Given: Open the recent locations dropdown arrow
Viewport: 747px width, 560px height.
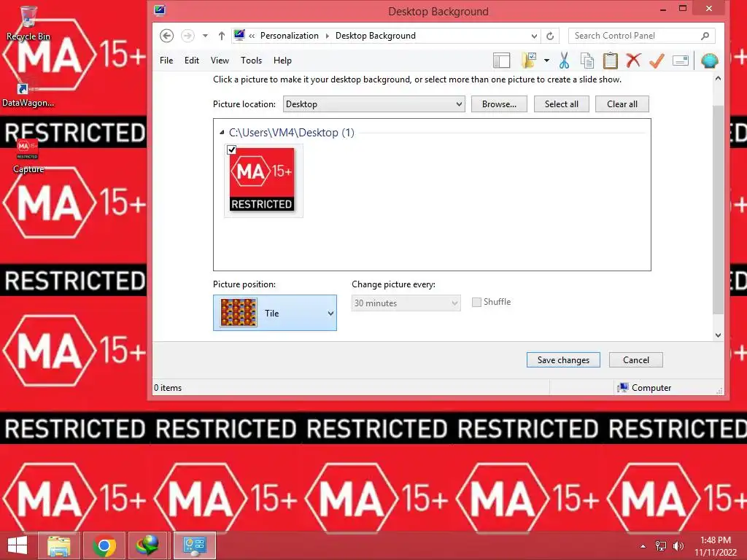Looking at the screenshot, I should [x=205, y=36].
